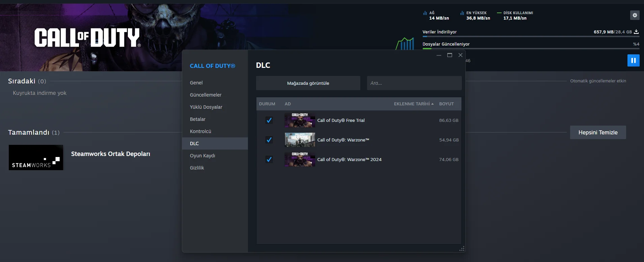Image resolution: width=644 pixels, height=262 pixels.
Task: Open the Gizlilik properties tab
Action: (215, 168)
